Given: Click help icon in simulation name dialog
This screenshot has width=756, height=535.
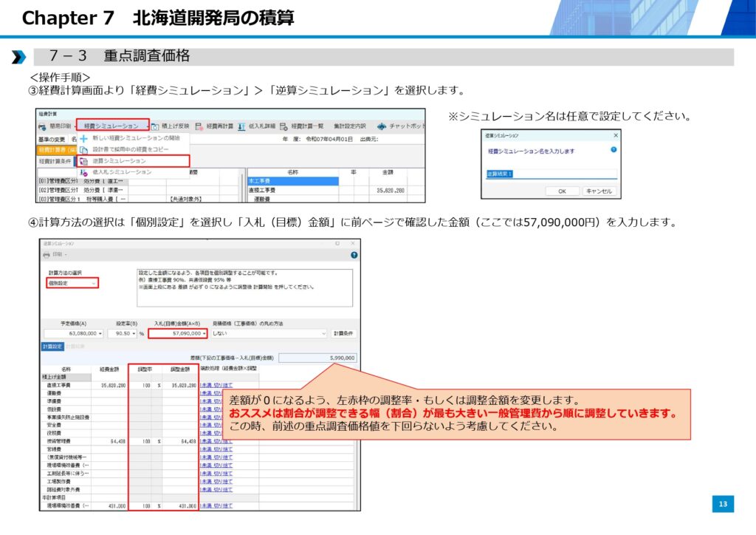Looking at the screenshot, I should pos(614,150).
